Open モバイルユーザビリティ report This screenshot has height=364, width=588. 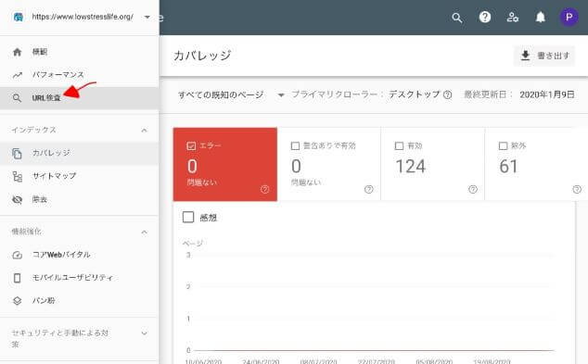click(79, 278)
